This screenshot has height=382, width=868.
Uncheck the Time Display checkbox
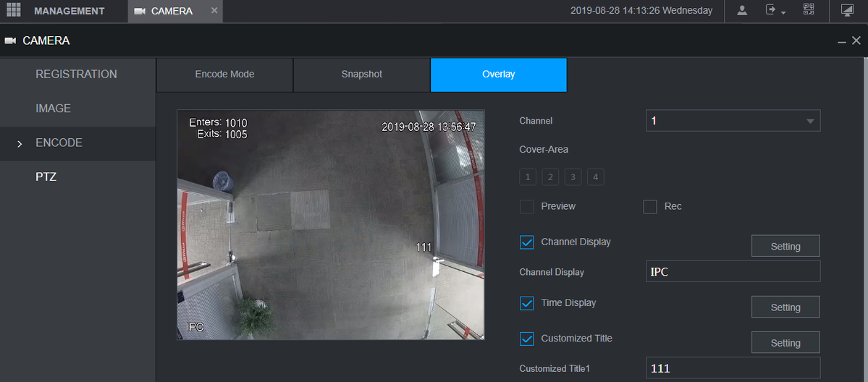pos(527,303)
